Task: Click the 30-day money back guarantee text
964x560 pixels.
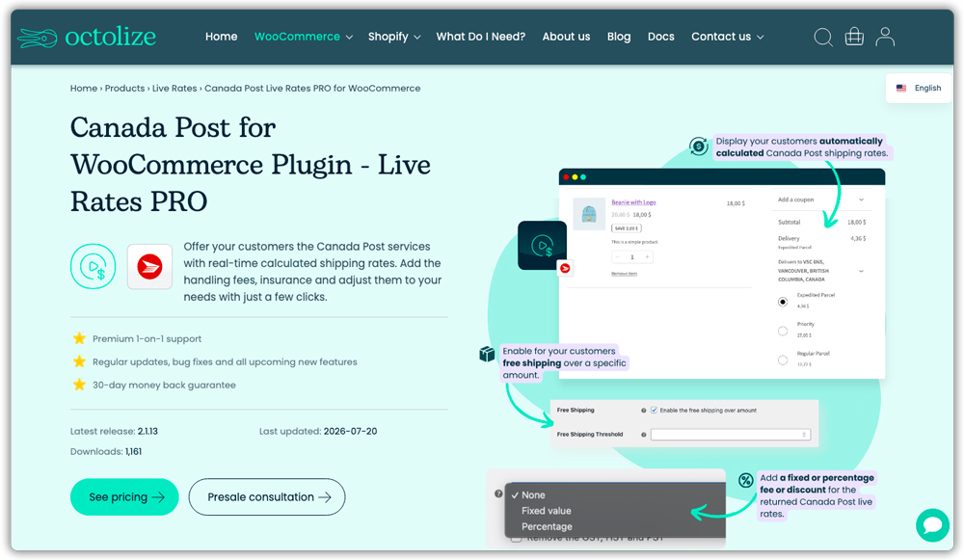Action: point(164,385)
